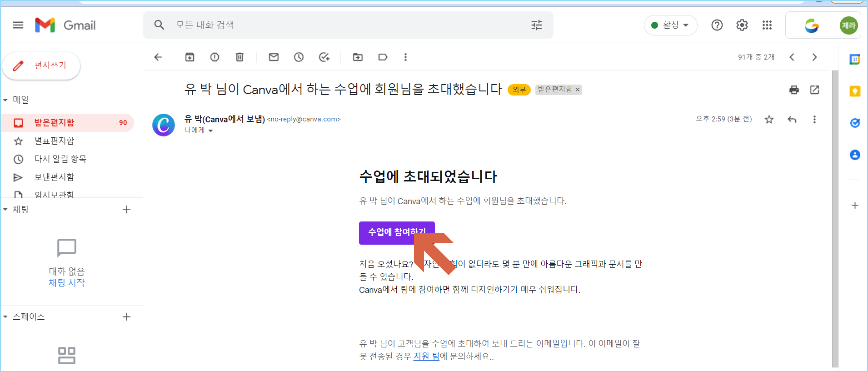Viewport: 868px width, 372px height.
Task: Open 받은편지함 inbox folder
Action: [68, 123]
